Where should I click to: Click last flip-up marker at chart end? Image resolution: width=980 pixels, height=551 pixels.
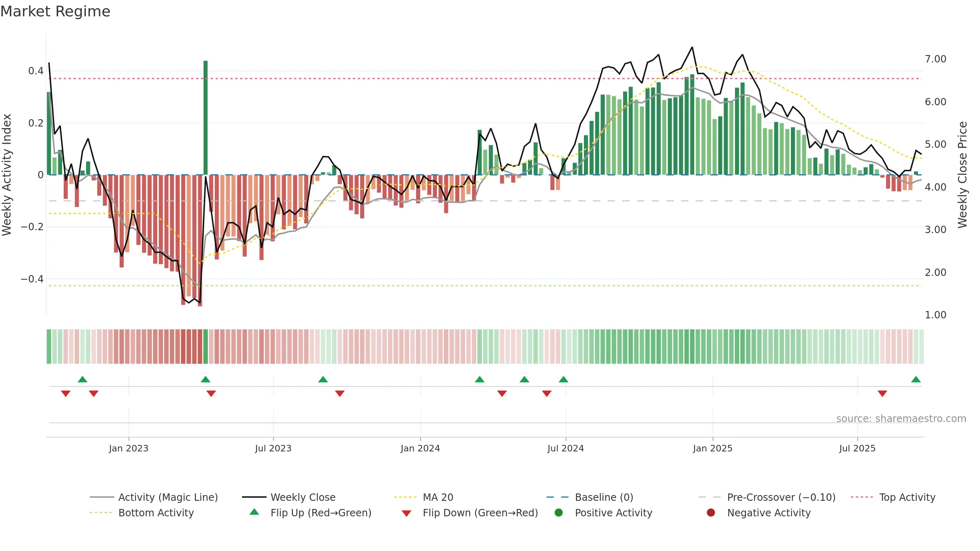(916, 380)
